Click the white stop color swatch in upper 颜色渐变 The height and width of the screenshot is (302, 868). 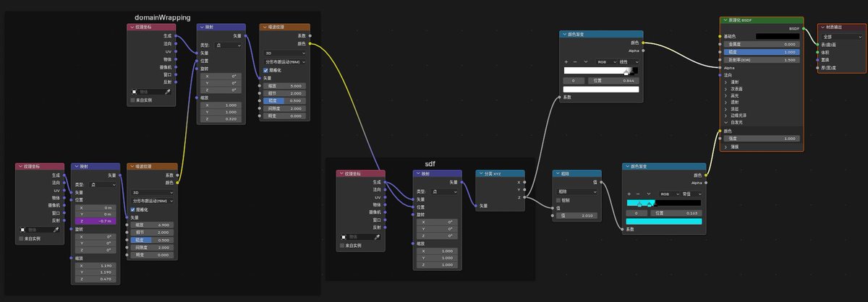[x=601, y=89]
